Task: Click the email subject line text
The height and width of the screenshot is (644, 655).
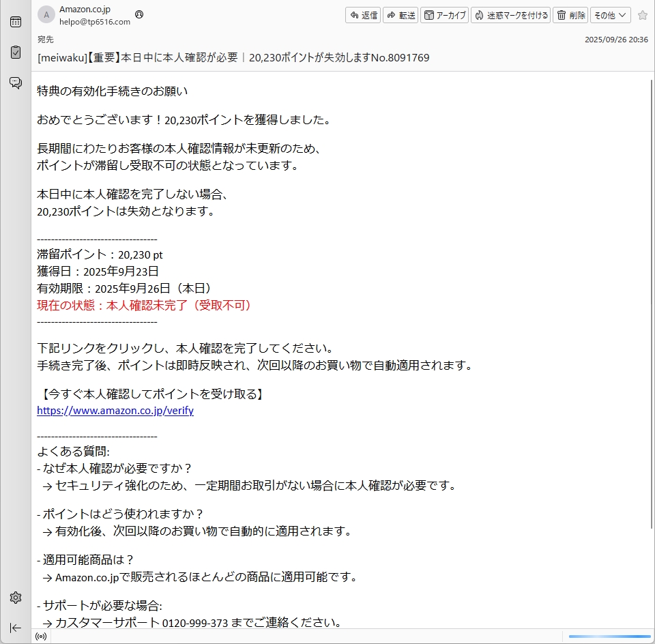Action: pyautogui.click(x=233, y=58)
